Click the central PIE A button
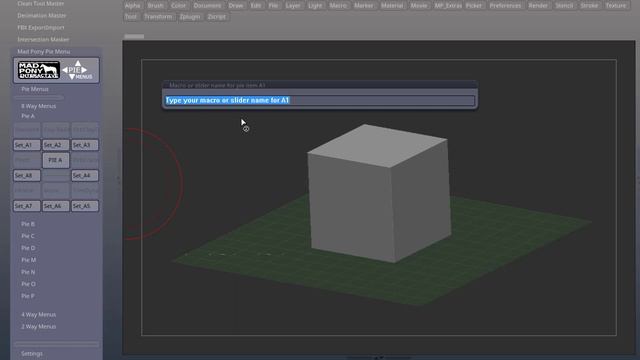640x360 pixels. [x=56, y=160]
